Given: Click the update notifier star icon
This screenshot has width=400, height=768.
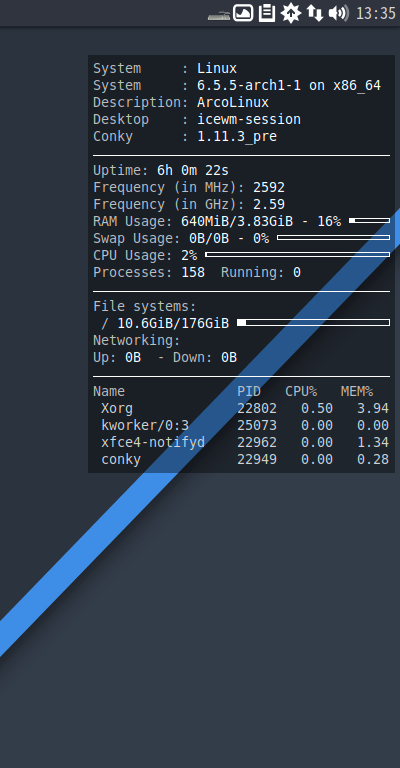Looking at the screenshot, I should 291,13.
